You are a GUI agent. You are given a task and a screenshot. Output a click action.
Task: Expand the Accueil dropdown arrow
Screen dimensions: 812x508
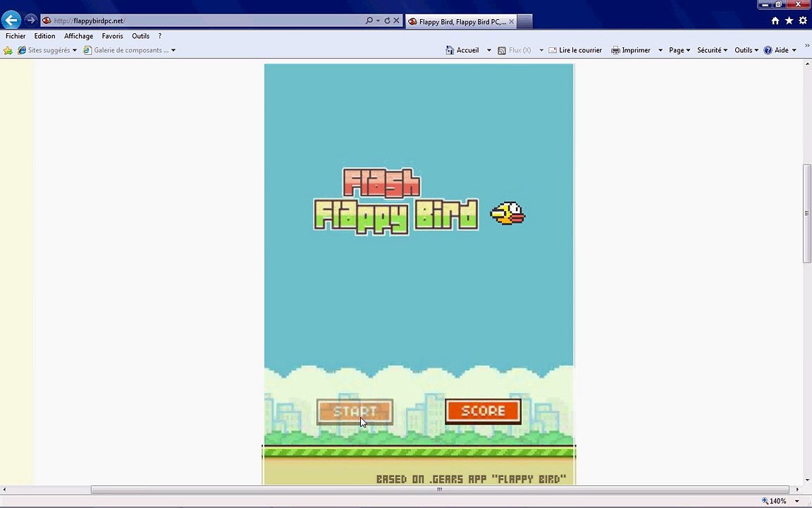488,50
